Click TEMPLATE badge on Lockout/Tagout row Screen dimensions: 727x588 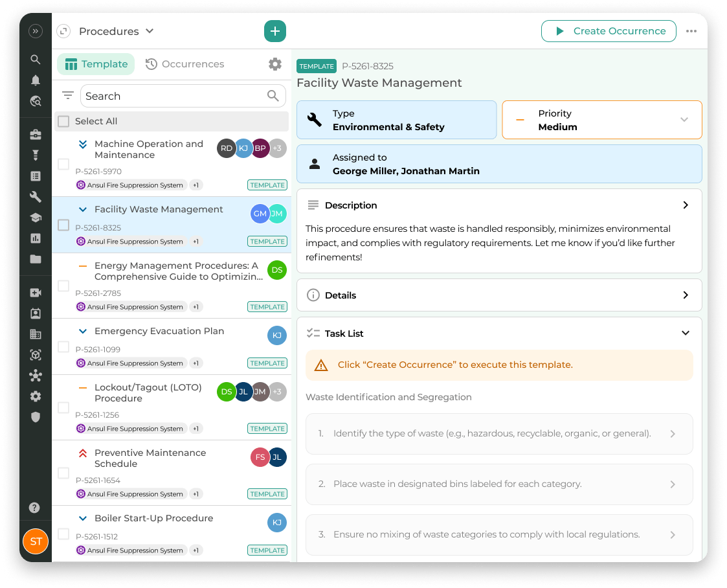[267, 429]
